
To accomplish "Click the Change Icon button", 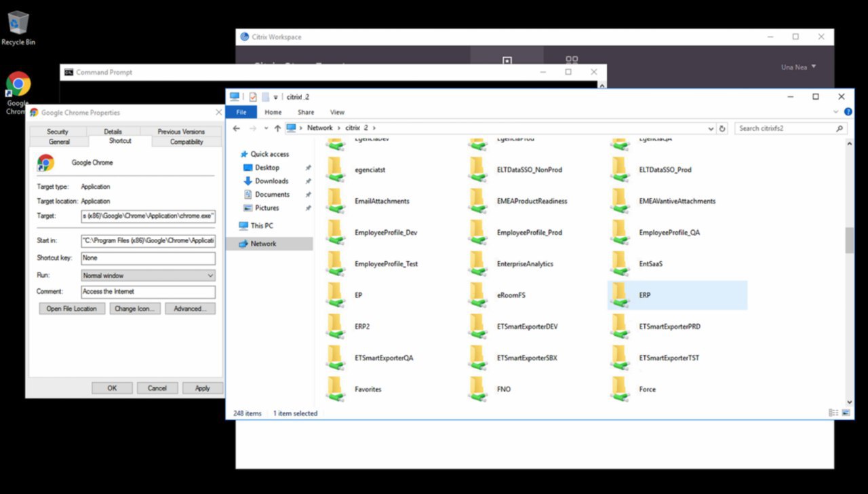I will point(135,309).
